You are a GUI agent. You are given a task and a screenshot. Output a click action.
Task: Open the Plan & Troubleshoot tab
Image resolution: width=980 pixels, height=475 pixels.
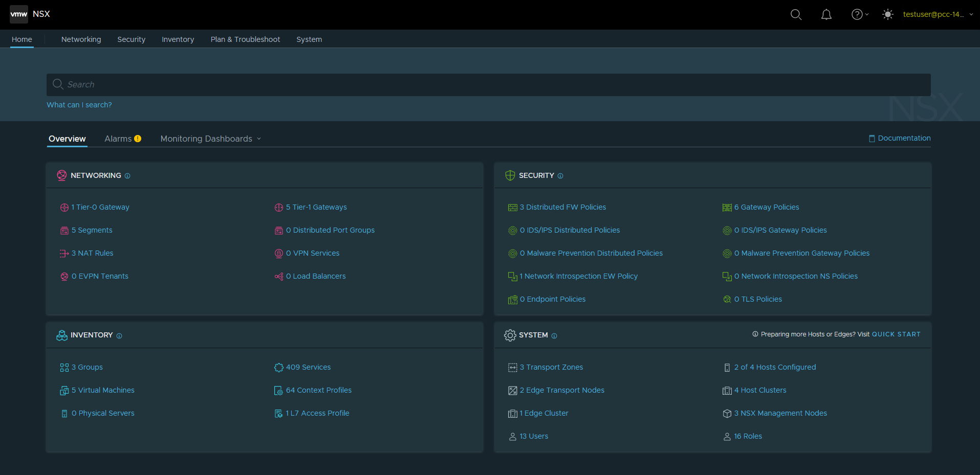pyautogui.click(x=246, y=39)
